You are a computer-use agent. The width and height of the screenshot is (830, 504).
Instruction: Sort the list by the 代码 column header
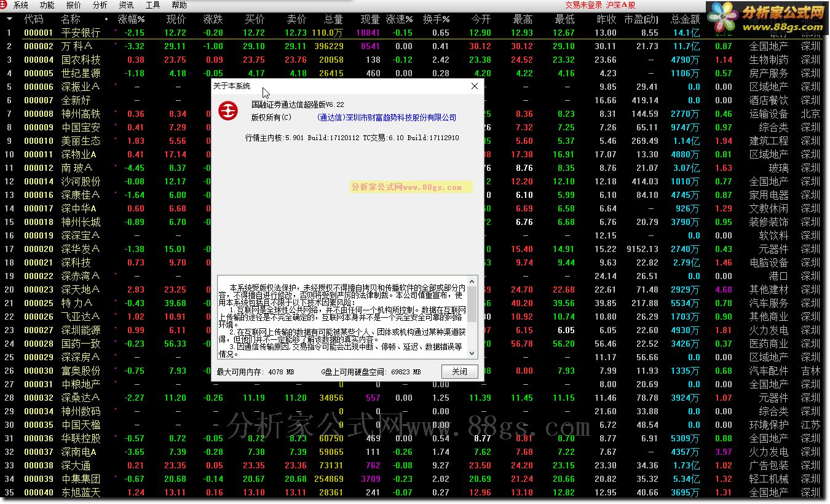34,20
